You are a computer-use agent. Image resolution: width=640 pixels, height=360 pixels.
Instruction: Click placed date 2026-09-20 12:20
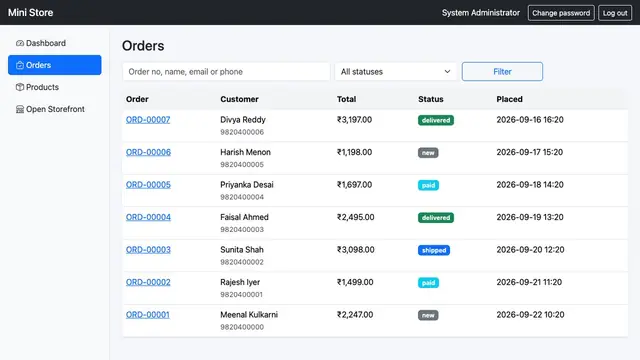pos(530,249)
